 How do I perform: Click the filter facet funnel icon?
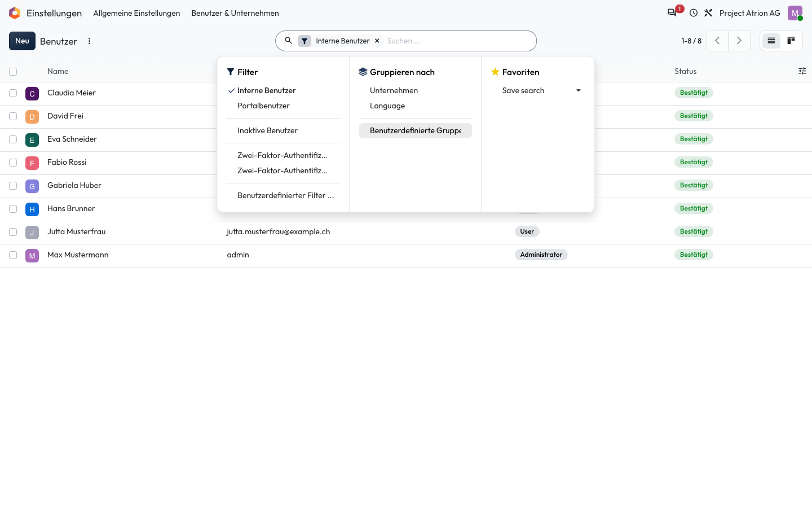pyautogui.click(x=304, y=41)
